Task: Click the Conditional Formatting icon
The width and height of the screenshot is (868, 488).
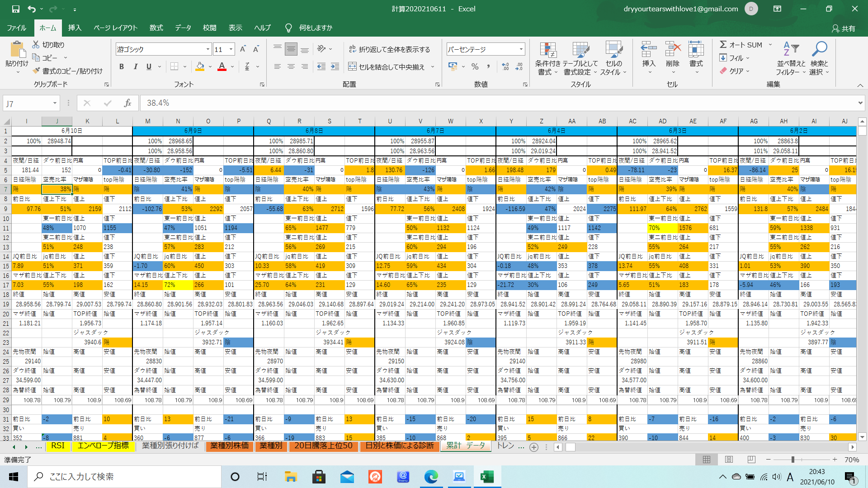Action: (547, 50)
